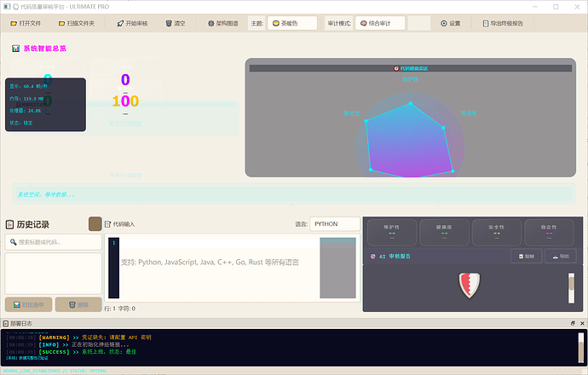Click the application icon in the title bar
The width and height of the screenshot is (588, 375).
(7, 7)
